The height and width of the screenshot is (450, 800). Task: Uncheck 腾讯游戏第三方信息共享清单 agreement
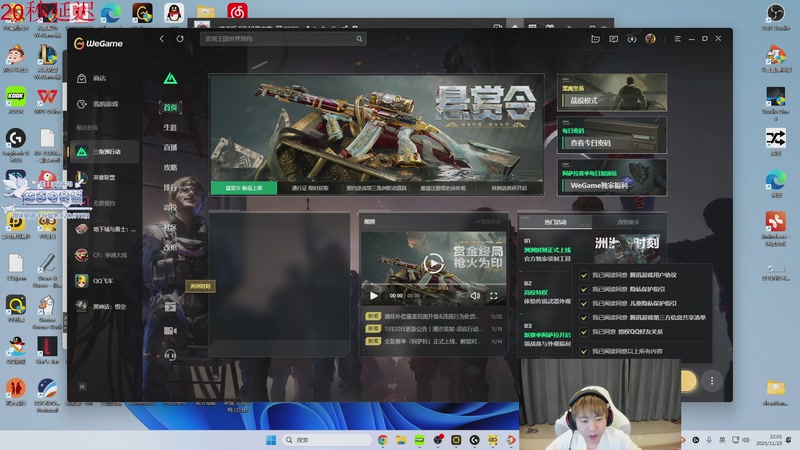pyautogui.click(x=584, y=317)
